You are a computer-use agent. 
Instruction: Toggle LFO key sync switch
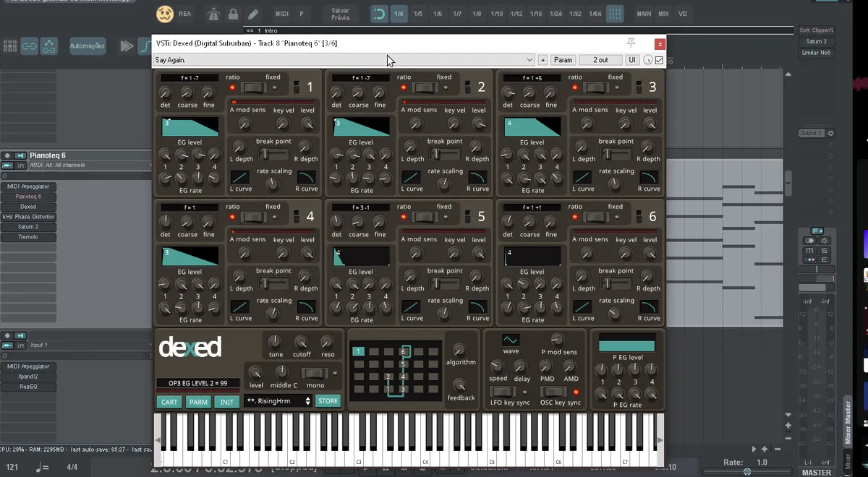click(x=503, y=392)
